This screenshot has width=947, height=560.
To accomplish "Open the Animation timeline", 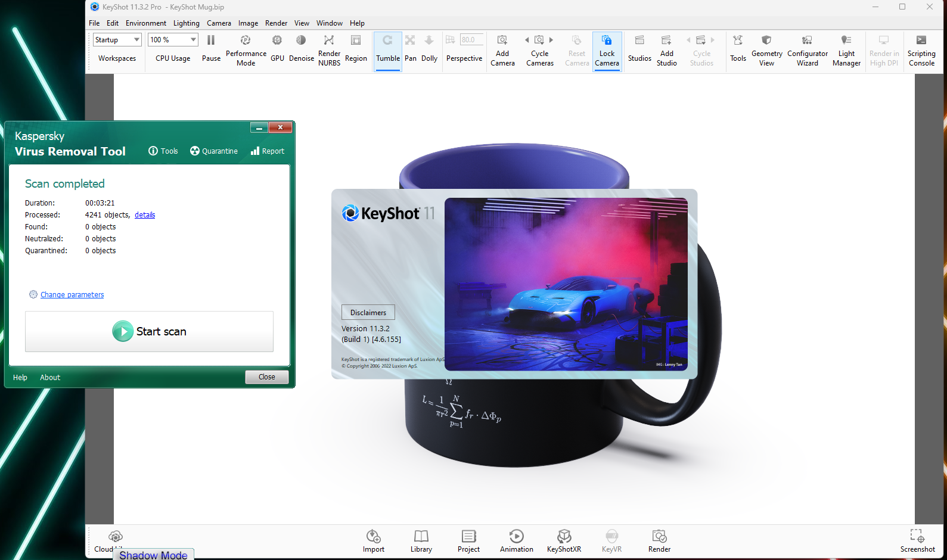I will tap(517, 541).
